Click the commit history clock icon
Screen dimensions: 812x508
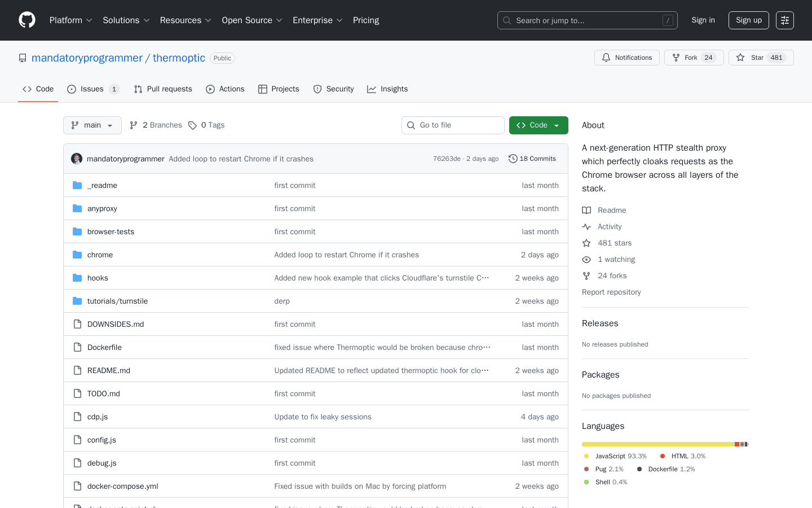513,159
